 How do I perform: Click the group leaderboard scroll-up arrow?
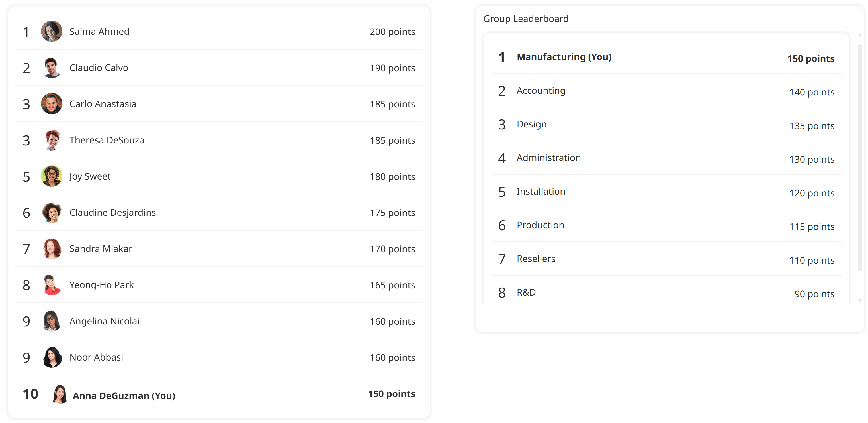tap(860, 35)
